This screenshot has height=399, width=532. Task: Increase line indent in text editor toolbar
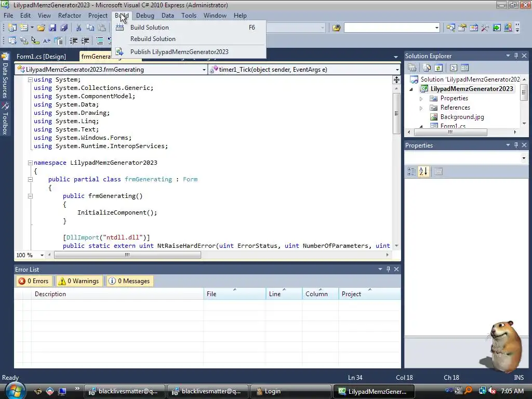tap(85, 41)
